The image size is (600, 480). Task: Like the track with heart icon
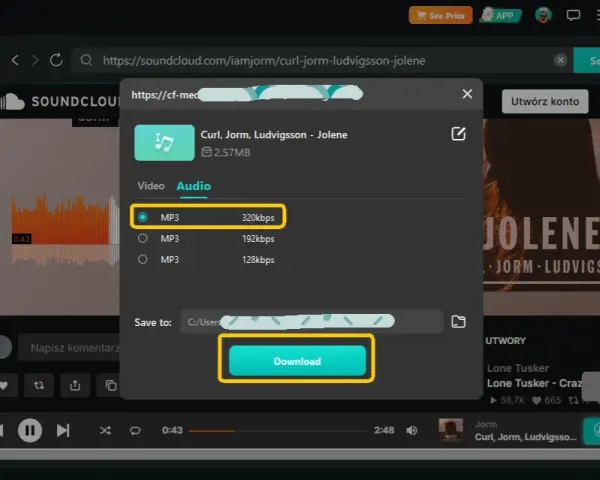pos(4,385)
